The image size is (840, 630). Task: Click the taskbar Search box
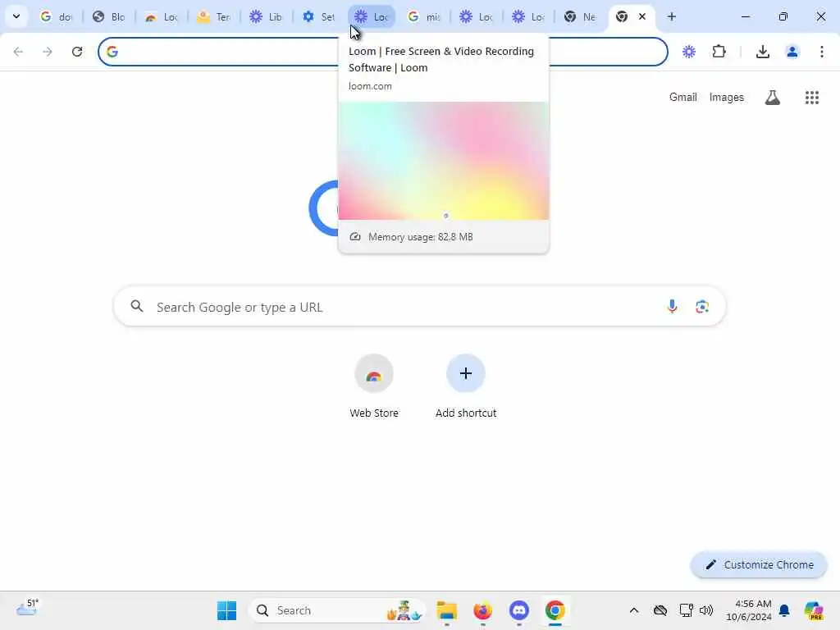click(337, 610)
